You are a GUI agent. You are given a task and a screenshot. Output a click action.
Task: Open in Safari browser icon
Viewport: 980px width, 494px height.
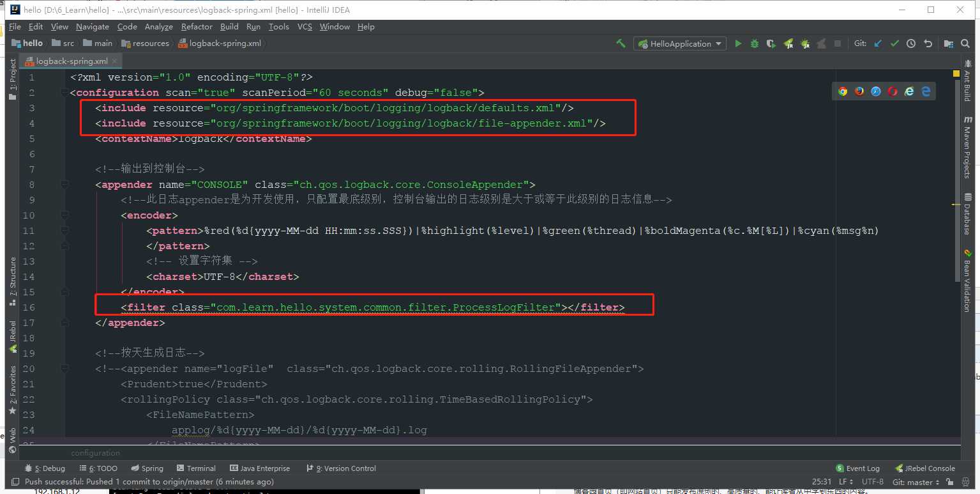[876, 91]
